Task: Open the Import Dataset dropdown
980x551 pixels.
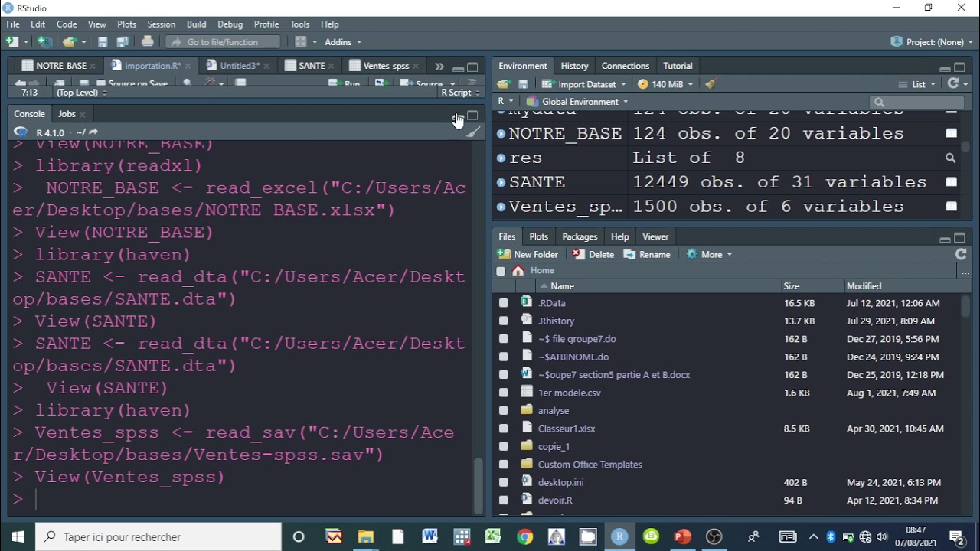Action: point(583,84)
